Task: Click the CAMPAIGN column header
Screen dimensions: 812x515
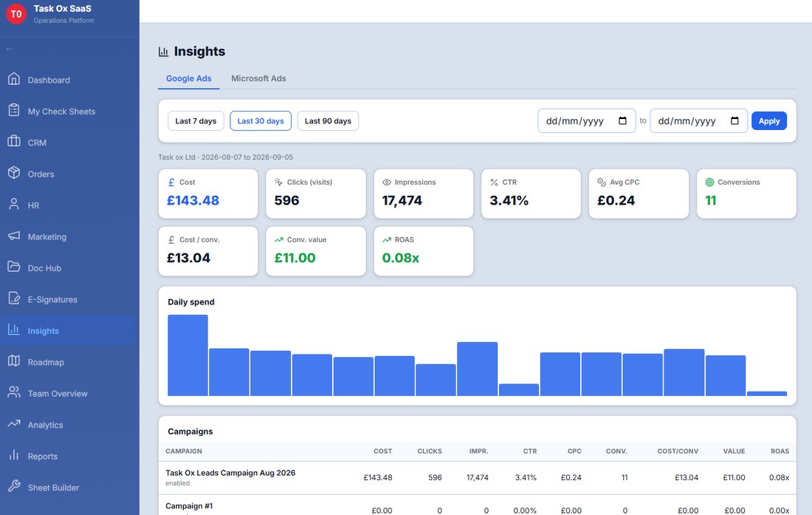Action: (x=184, y=451)
